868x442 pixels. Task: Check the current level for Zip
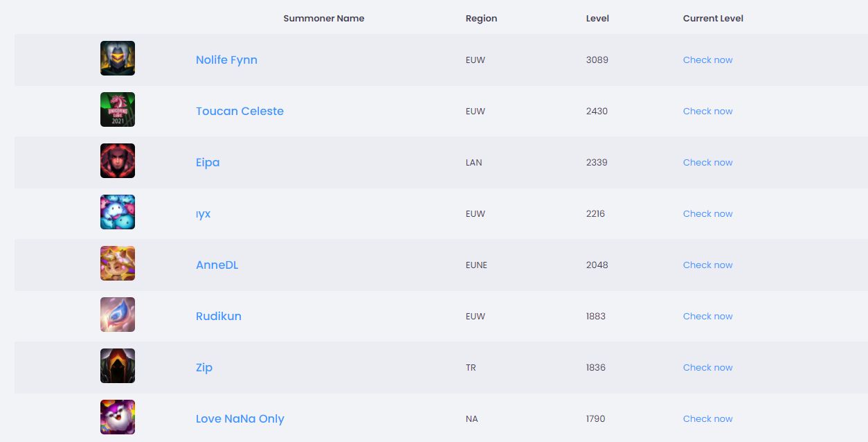707,367
